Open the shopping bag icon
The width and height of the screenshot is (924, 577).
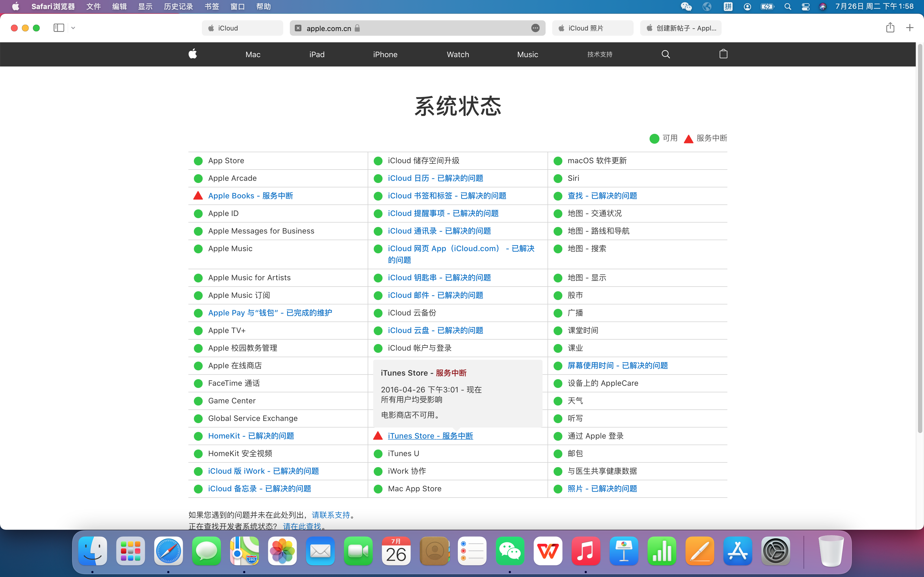pos(723,54)
